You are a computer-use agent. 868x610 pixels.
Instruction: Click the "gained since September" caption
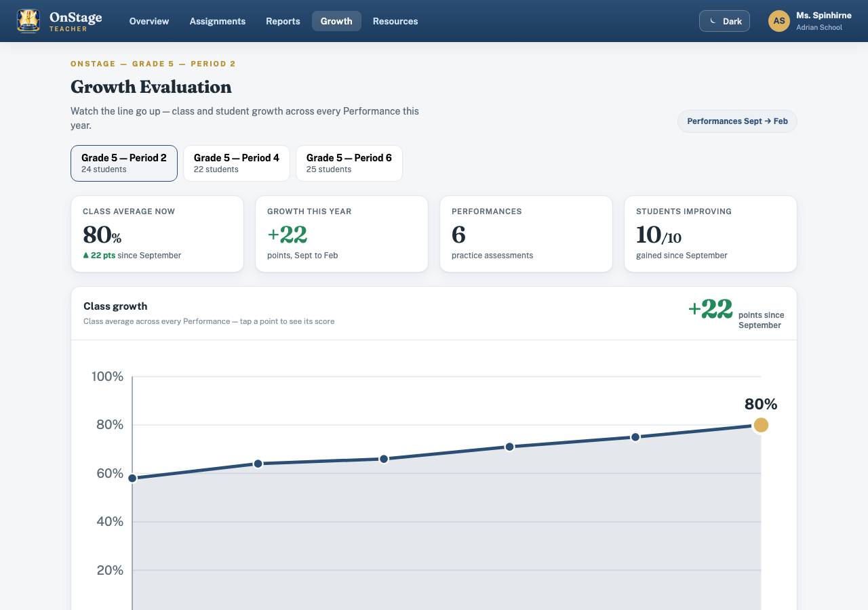[x=682, y=256]
